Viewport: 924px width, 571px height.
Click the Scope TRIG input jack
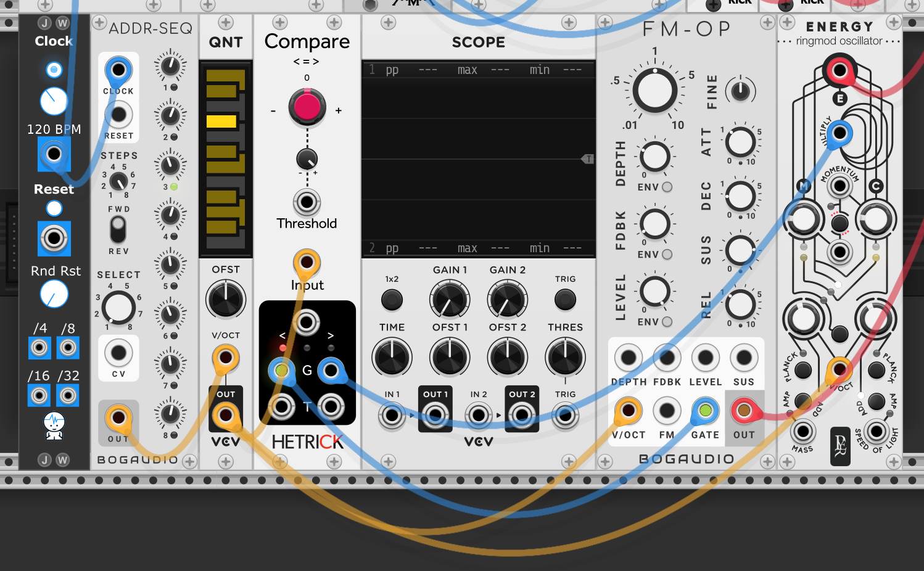[565, 415]
